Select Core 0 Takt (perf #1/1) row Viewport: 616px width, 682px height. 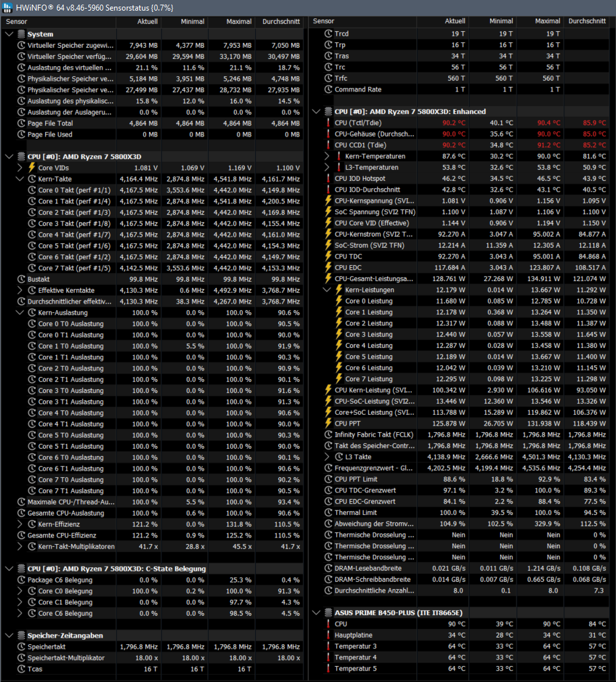pyautogui.click(x=153, y=190)
